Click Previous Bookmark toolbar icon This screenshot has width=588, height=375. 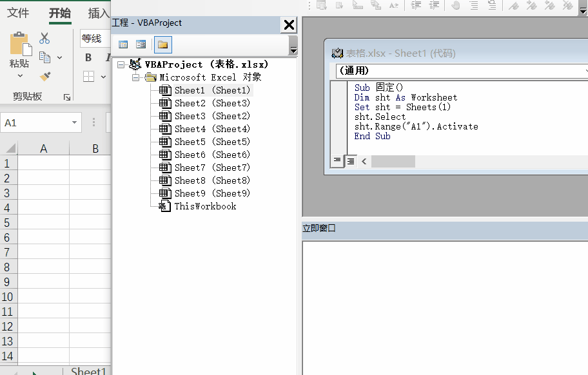click(x=550, y=5)
